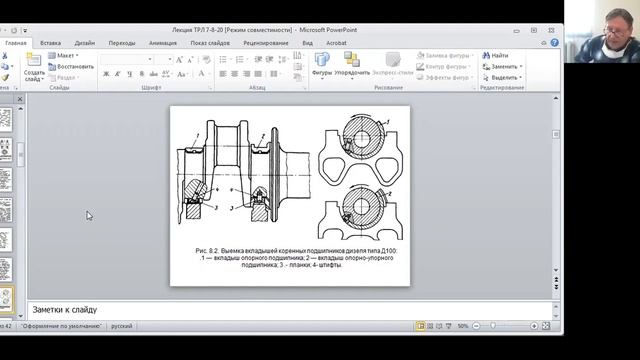The width and height of the screenshot is (640, 360).
Task: Open the character spacing AV menu
Action: point(166,74)
